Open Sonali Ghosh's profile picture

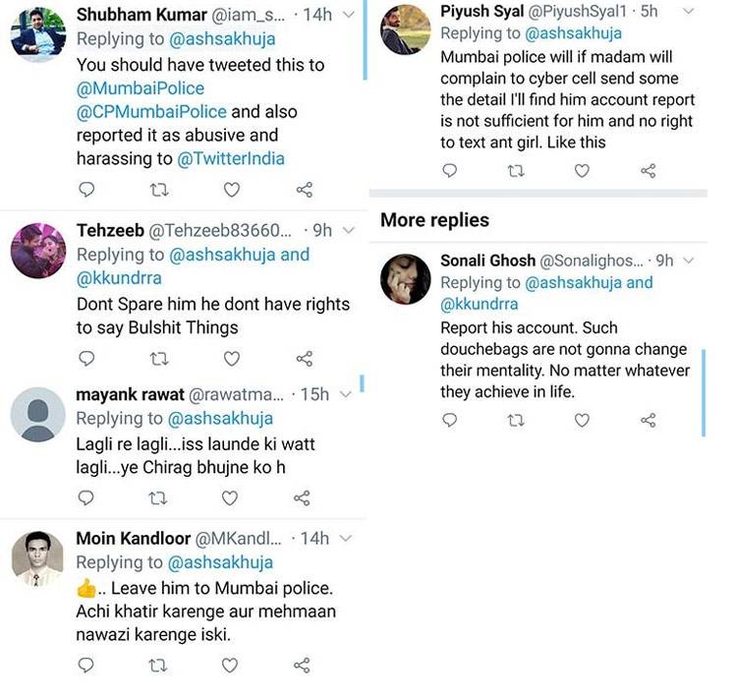(405, 278)
